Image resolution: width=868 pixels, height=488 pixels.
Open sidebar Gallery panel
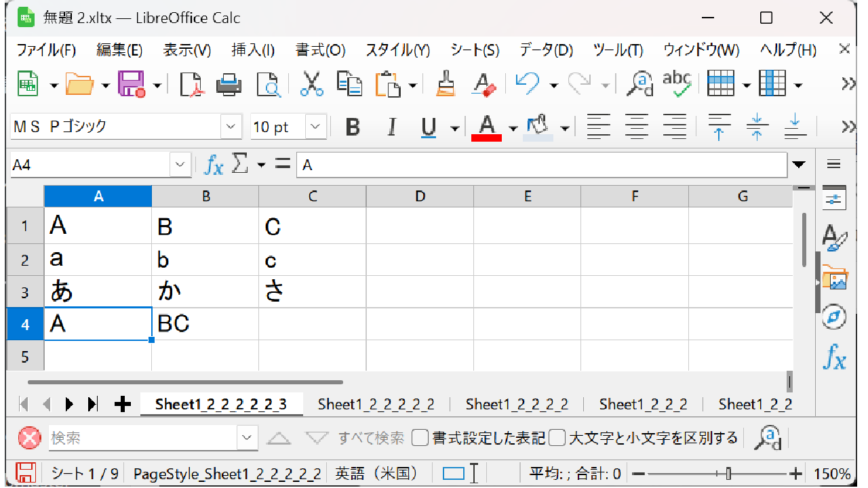click(834, 277)
